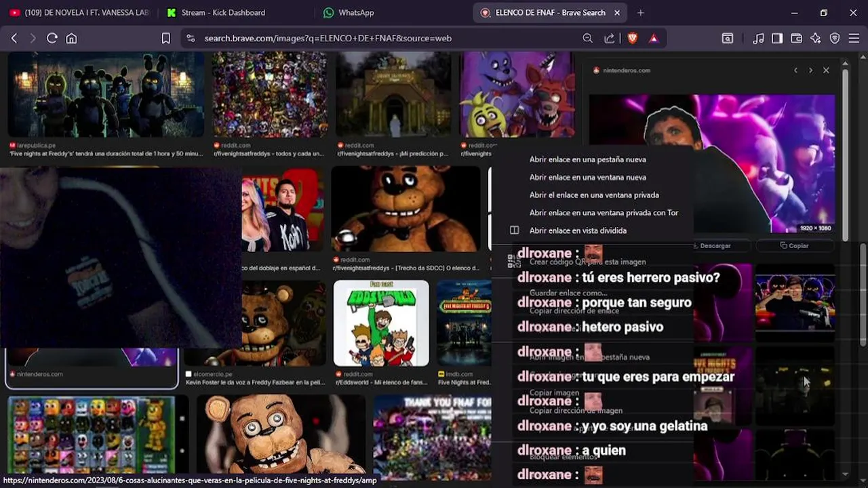868x488 pixels.
Task: Choose Abrir el enlace en una ventana privada
Action: pos(594,195)
